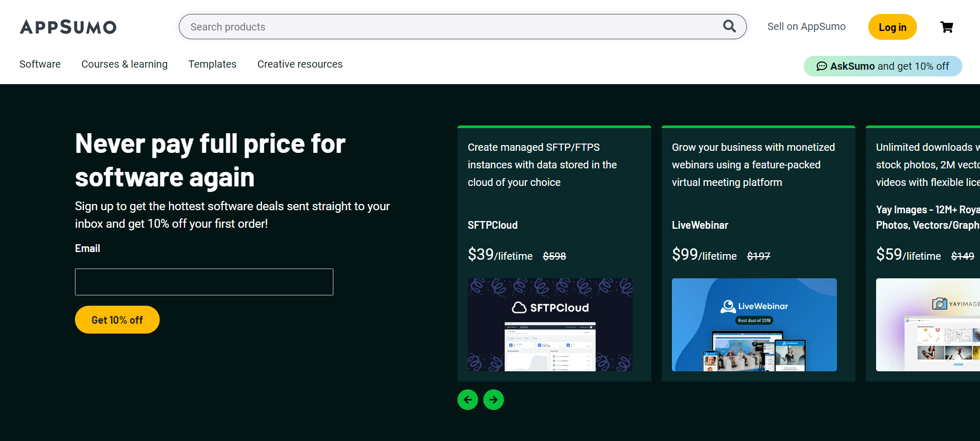The image size is (980, 441).
Task: Open the Templates menu
Action: [212, 64]
